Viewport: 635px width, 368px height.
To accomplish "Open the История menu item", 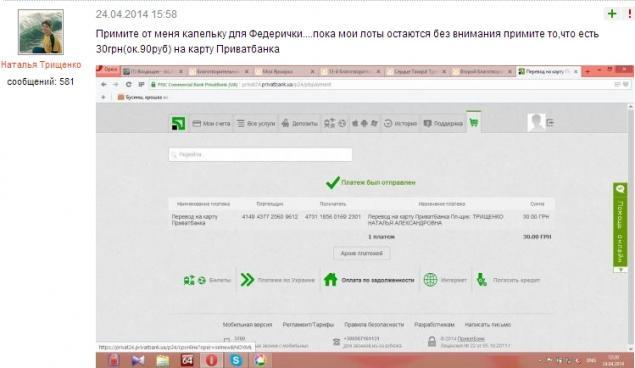I will [x=400, y=123].
